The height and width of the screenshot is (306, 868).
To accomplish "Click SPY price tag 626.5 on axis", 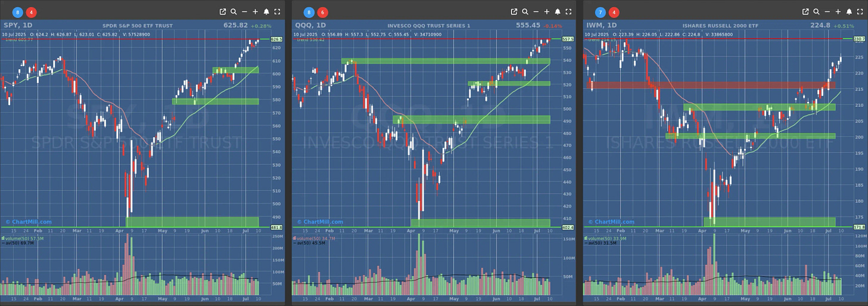I will pos(276,39).
